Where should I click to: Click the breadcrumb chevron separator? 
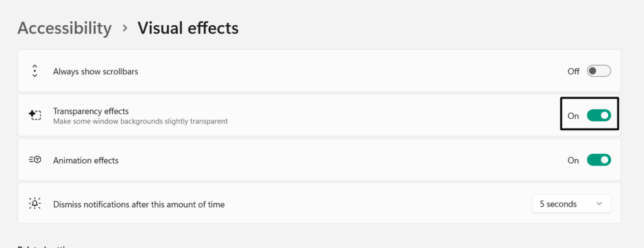coord(125,28)
